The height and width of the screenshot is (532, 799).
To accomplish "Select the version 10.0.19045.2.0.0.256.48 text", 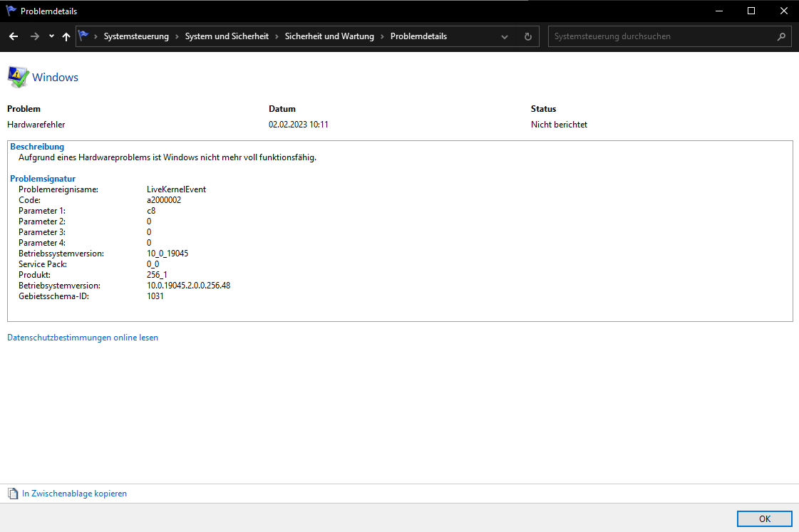I will click(189, 286).
